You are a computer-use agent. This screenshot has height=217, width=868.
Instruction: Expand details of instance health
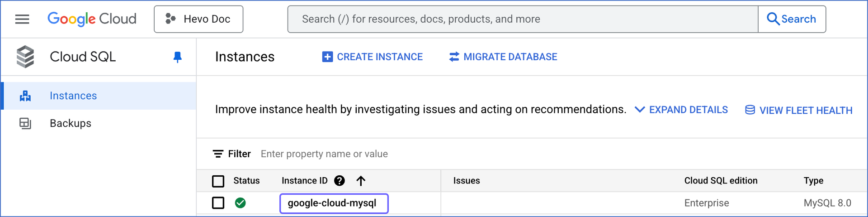pos(681,110)
